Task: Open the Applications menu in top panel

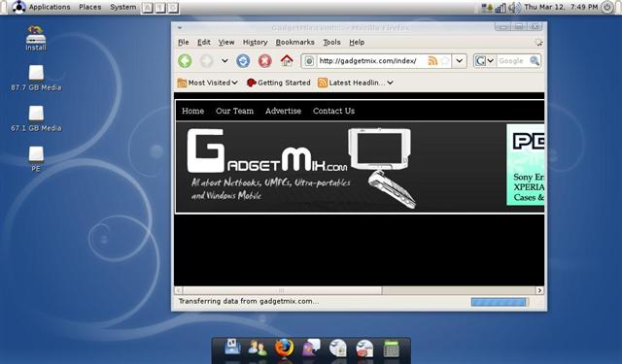Action: [x=50, y=7]
